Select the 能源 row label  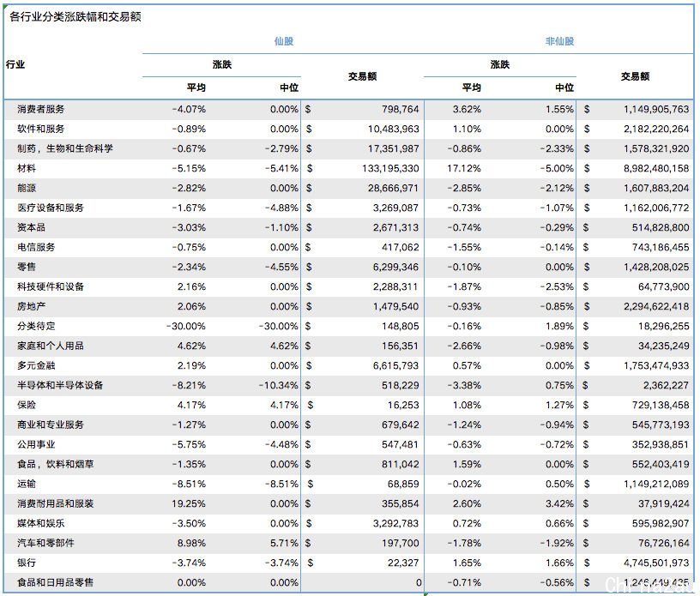coord(27,188)
